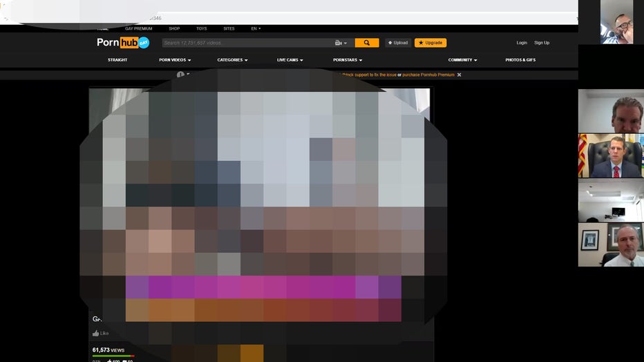The image size is (644, 362).
Task: Select the Straight navigation item
Action: 117,60
